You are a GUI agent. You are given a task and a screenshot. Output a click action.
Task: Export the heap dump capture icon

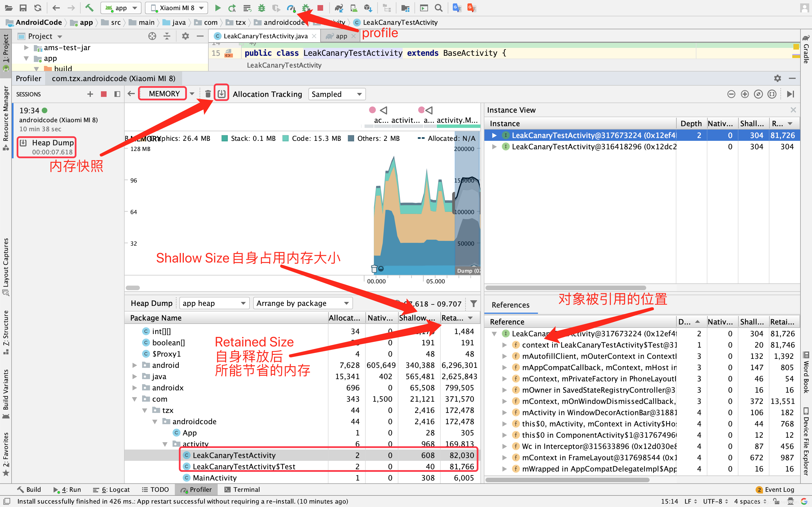221,94
